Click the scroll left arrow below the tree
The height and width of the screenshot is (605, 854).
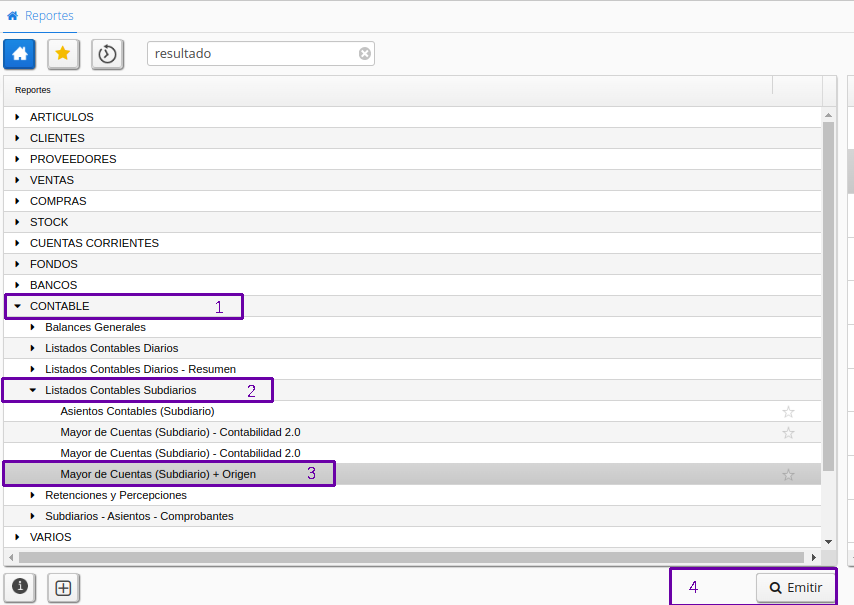(11, 558)
